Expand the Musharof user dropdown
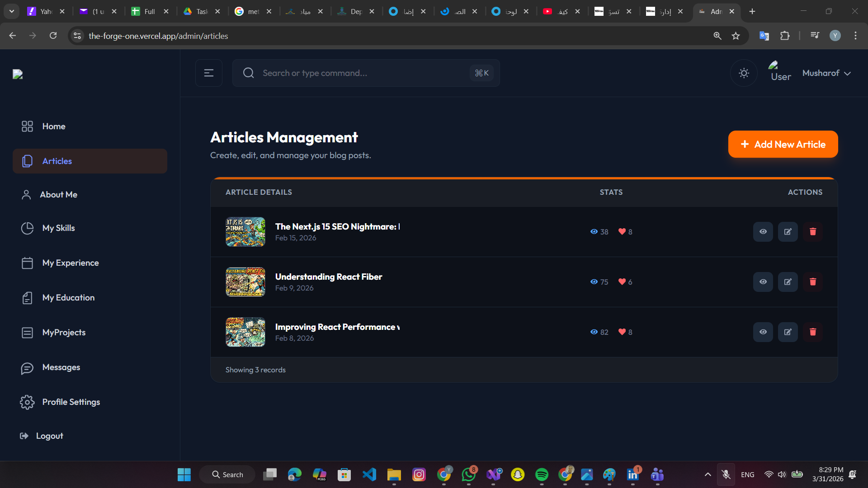 [826, 73]
